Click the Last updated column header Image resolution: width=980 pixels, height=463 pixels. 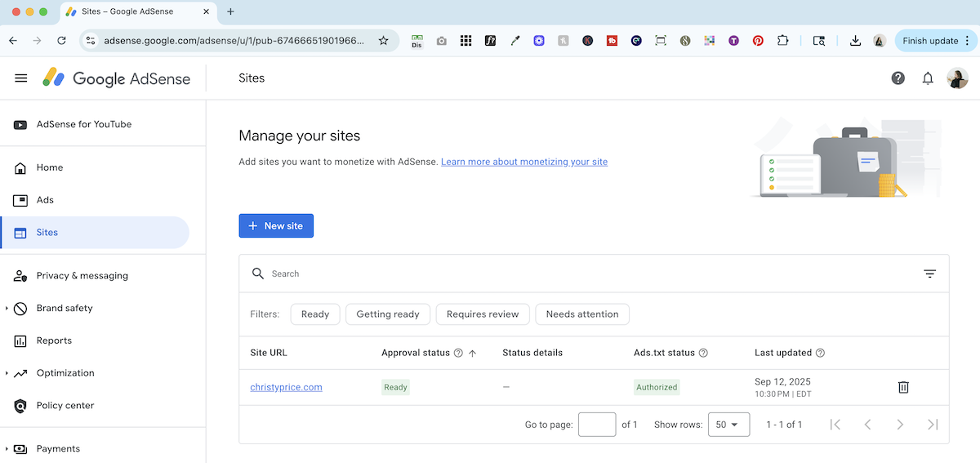click(x=783, y=353)
